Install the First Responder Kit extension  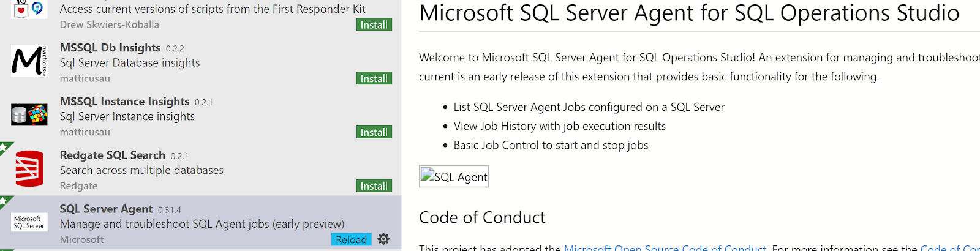tap(374, 24)
